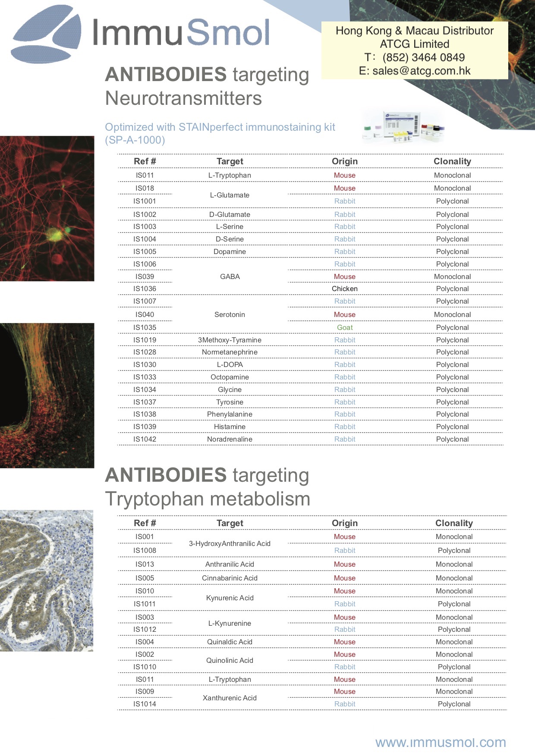
Task: Open the www.immusmol.com website link
Action: coord(440,742)
